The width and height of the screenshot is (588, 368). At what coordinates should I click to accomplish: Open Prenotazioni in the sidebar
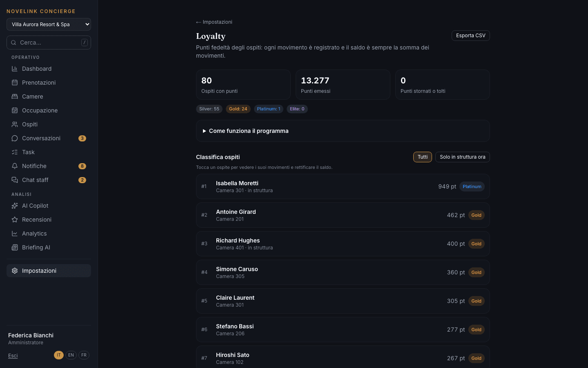pos(49,83)
